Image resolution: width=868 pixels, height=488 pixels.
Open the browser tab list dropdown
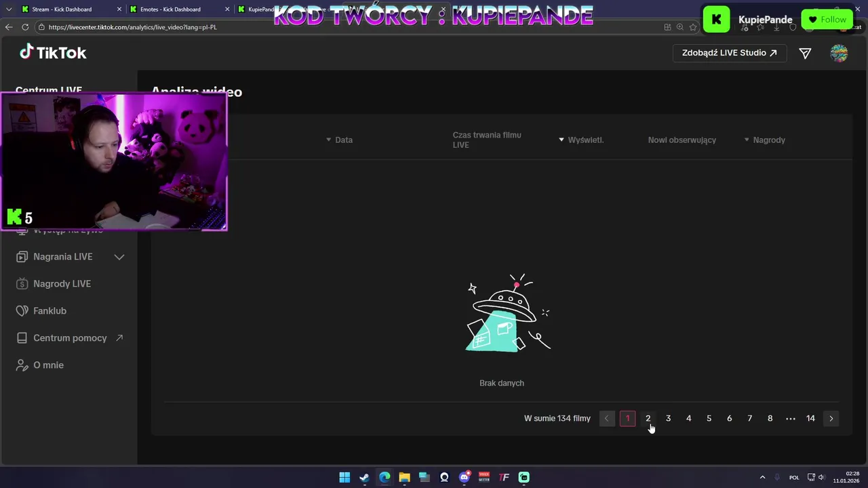tap(9, 9)
